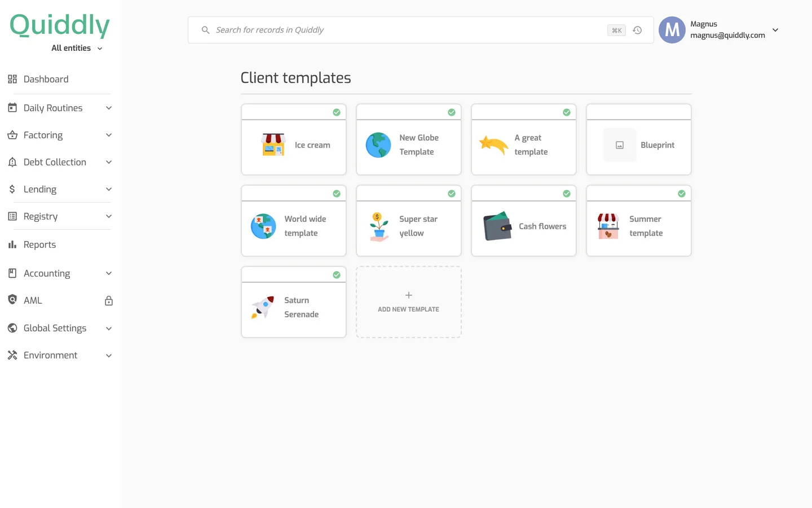Open search history clock icon
The width and height of the screenshot is (812, 508).
[x=637, y=30]
